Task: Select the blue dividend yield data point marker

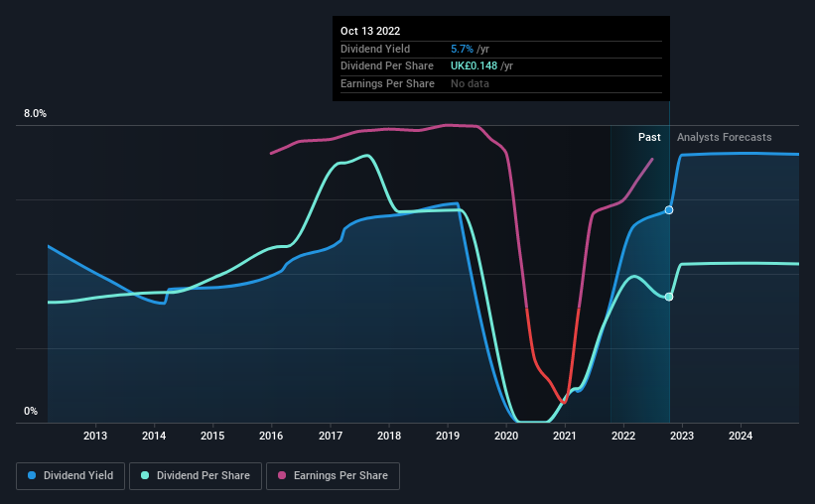Action: (669, 210)
